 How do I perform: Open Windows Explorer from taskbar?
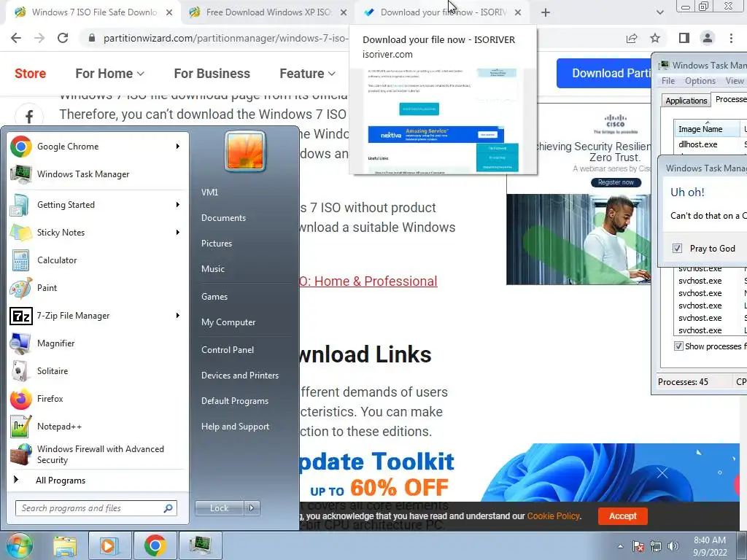(65, 546)
